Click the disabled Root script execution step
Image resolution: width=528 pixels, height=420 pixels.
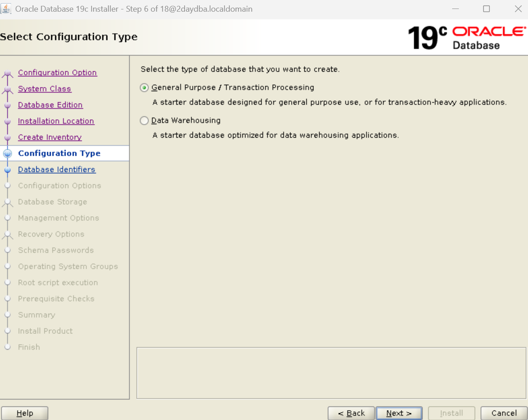coord(58,282)
